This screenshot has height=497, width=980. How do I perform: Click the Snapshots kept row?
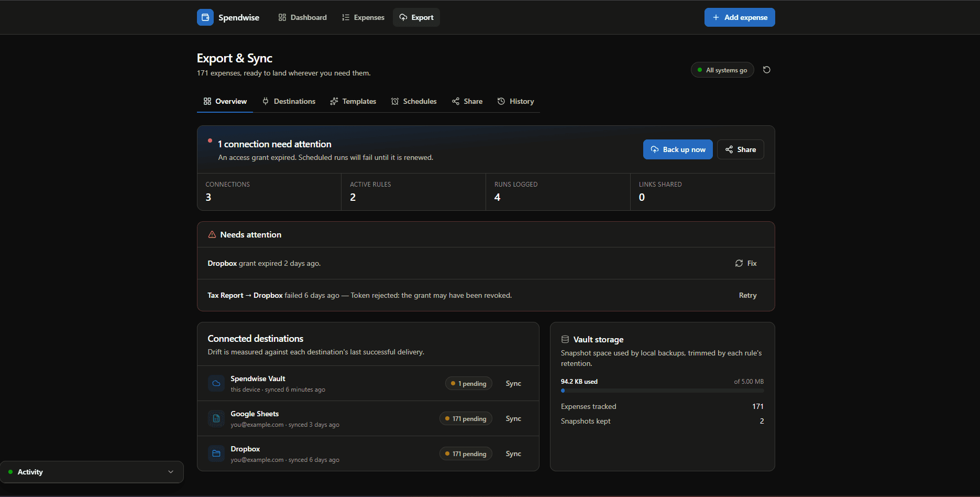point(663,421)
